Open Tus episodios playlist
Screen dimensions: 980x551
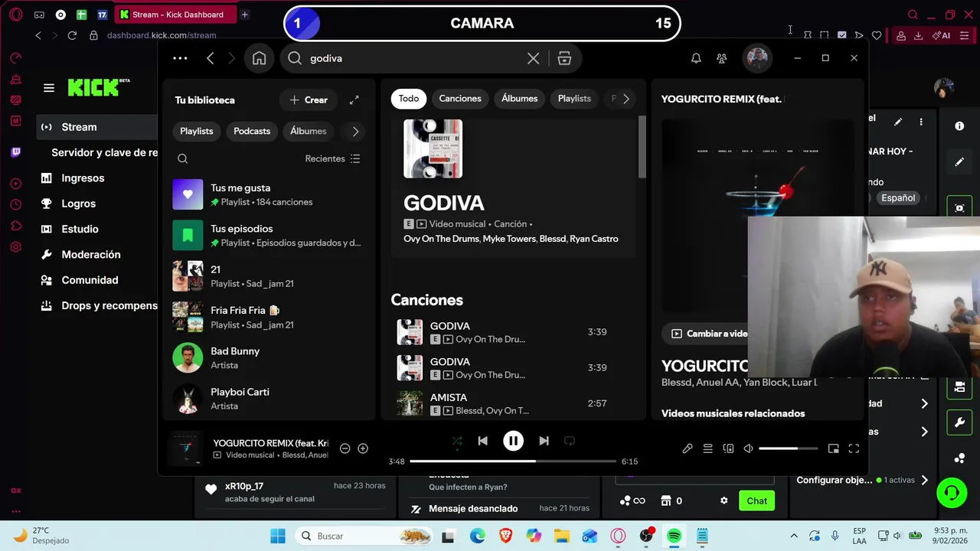[x=268, y=236]
